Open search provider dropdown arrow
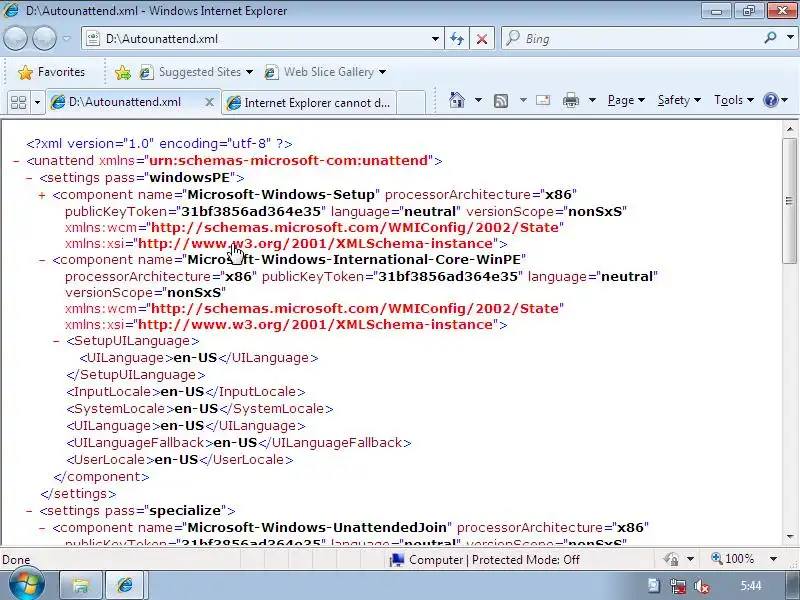This screenshot has width=800, height=600. (790, 37)
